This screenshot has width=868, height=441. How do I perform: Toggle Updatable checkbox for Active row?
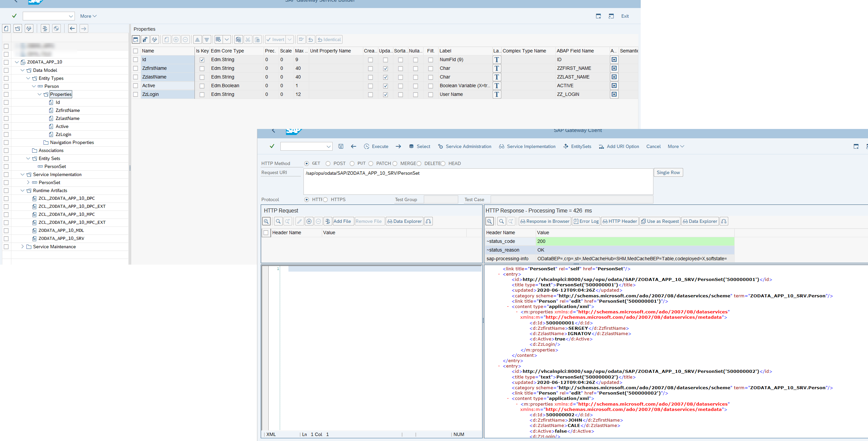(385, 86)
